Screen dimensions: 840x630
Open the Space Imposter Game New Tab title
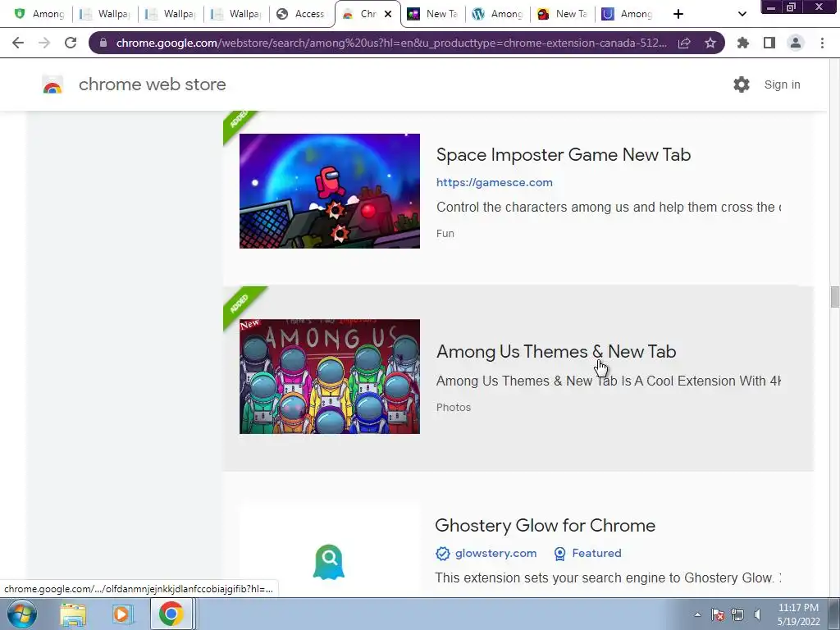coord(564,155)
